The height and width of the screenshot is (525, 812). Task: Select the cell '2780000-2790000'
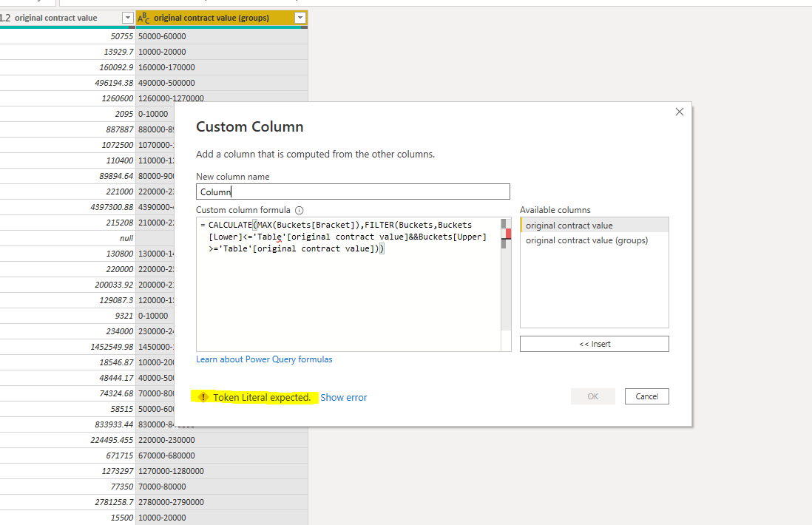(222, 502)
